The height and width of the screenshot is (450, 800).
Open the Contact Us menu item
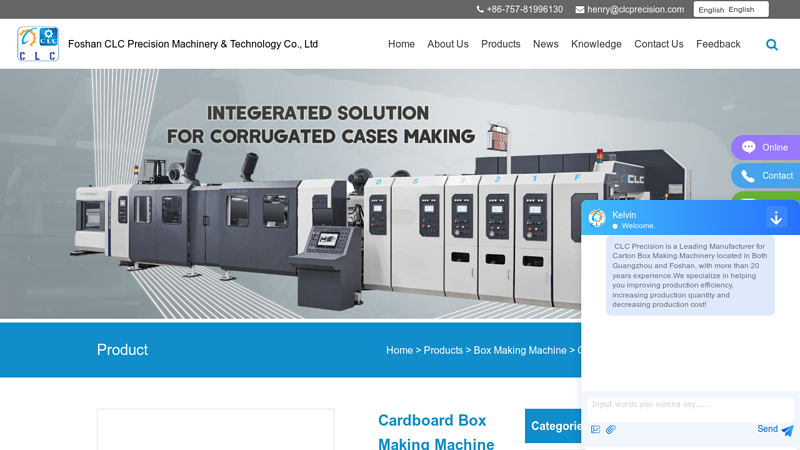[x=659, y=44]
